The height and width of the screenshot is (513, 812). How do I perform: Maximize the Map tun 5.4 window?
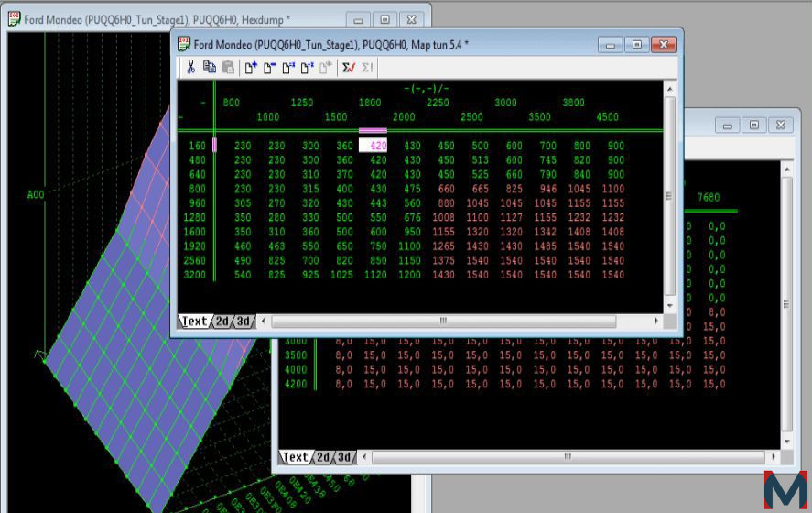(x=637, y=45)
